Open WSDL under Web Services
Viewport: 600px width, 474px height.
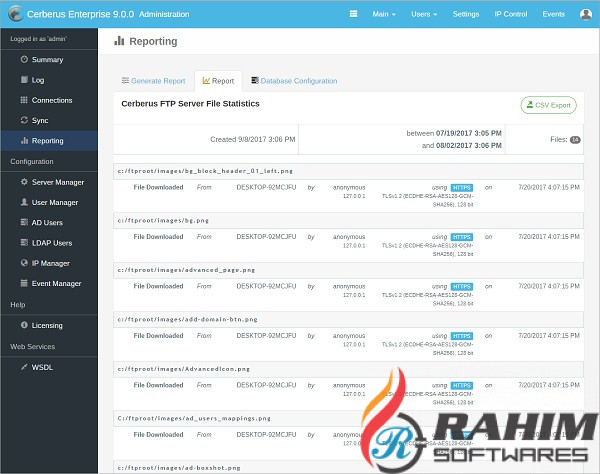coord(43,366)
